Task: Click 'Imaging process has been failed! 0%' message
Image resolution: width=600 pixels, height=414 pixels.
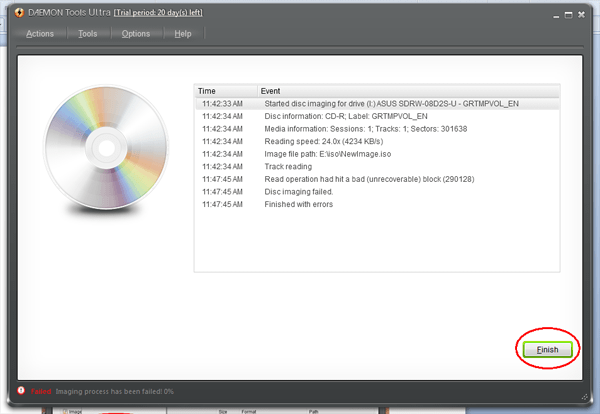Action: (x=114, y=391)
